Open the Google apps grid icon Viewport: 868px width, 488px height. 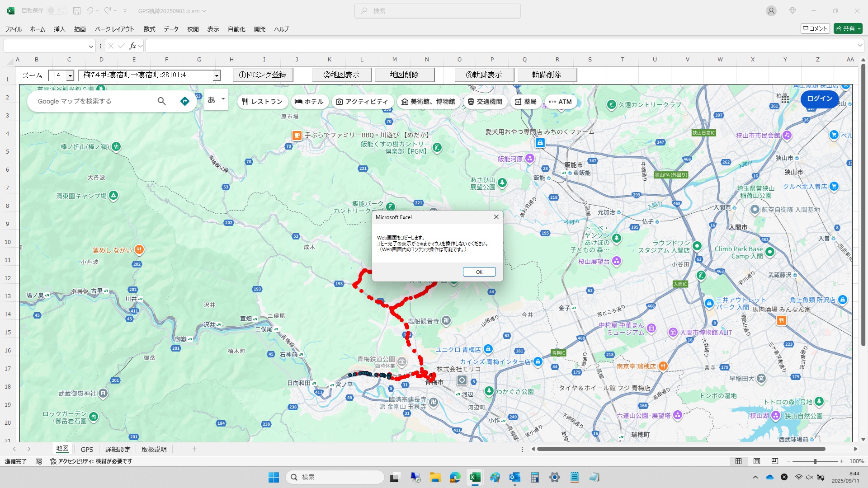pyautogui.click(x=785, y=99)
